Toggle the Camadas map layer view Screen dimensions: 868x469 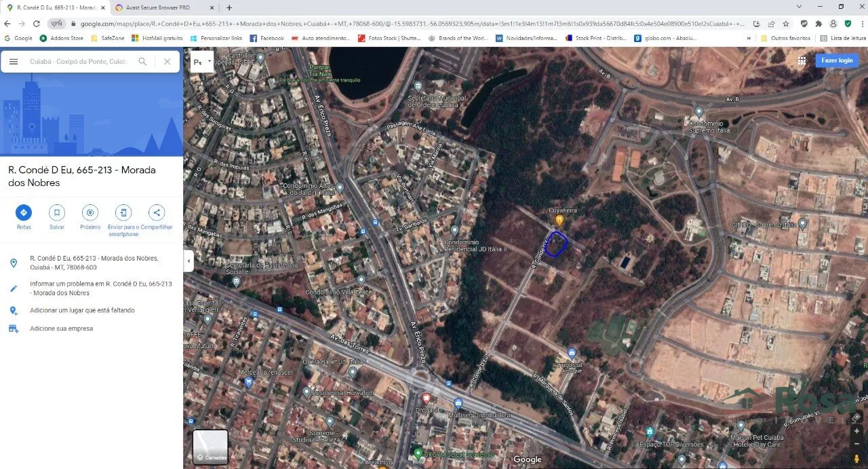[x=210, y=447]
